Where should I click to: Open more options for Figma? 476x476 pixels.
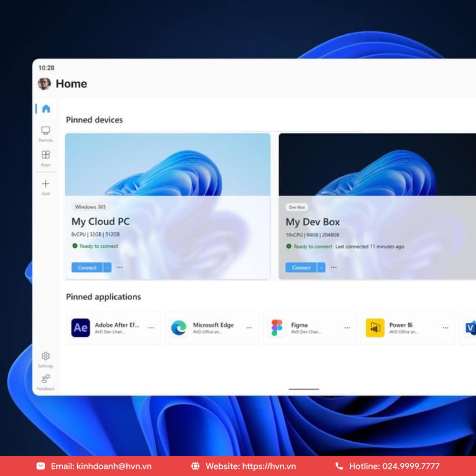pos(347,328)
